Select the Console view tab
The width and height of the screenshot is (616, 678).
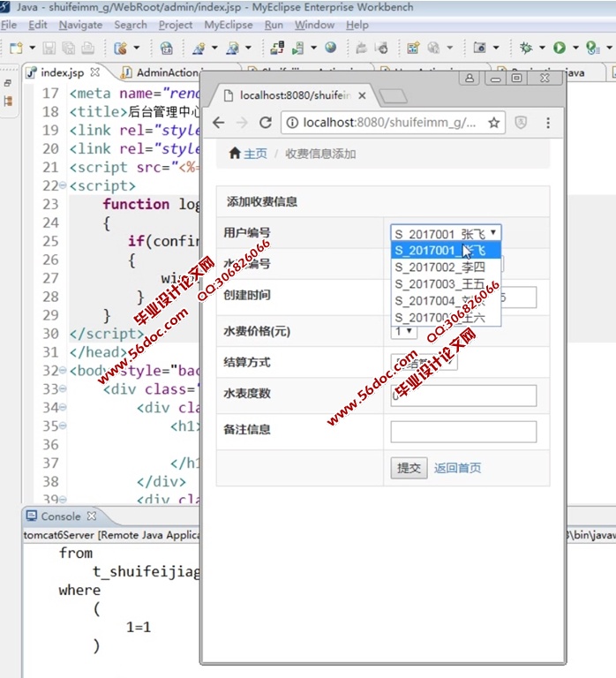(61, 516)
